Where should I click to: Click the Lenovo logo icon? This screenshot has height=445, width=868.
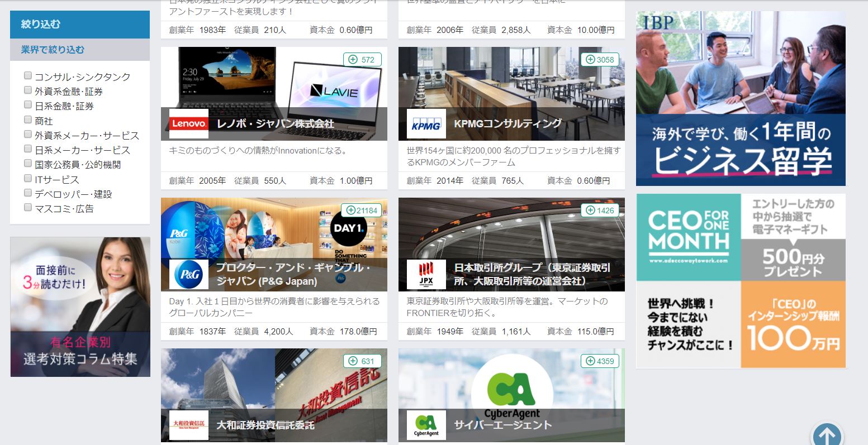188,124
